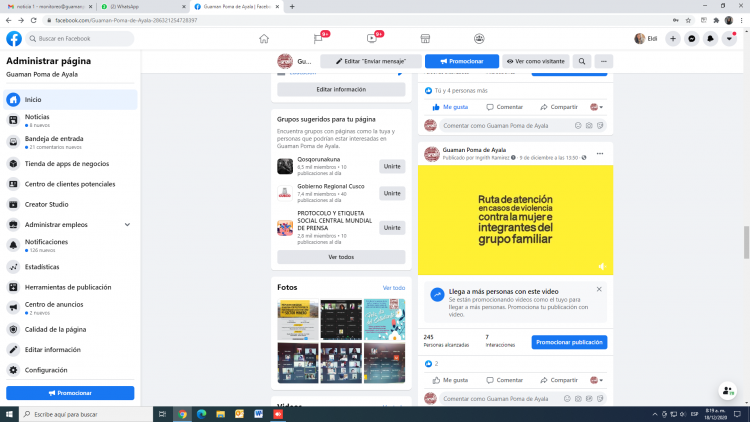This screenshot has width=750, height=422.
Task: Open Estadísticas
Action: point(70,267)
